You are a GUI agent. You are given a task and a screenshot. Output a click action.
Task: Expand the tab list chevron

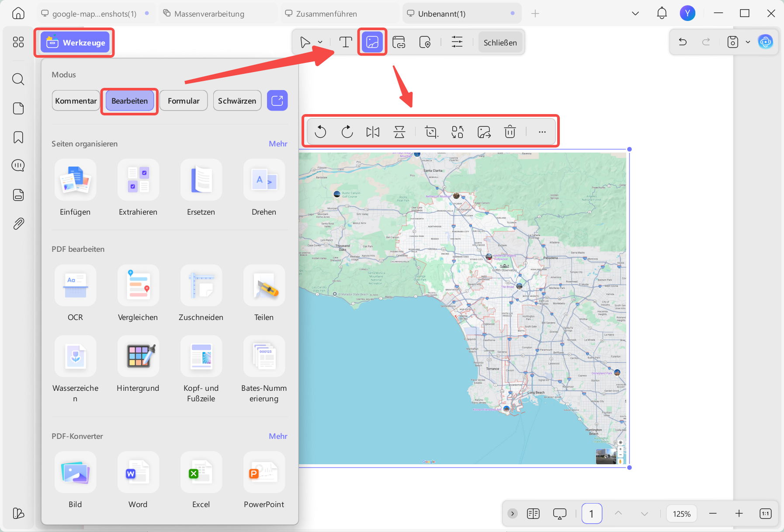[635, 14]
